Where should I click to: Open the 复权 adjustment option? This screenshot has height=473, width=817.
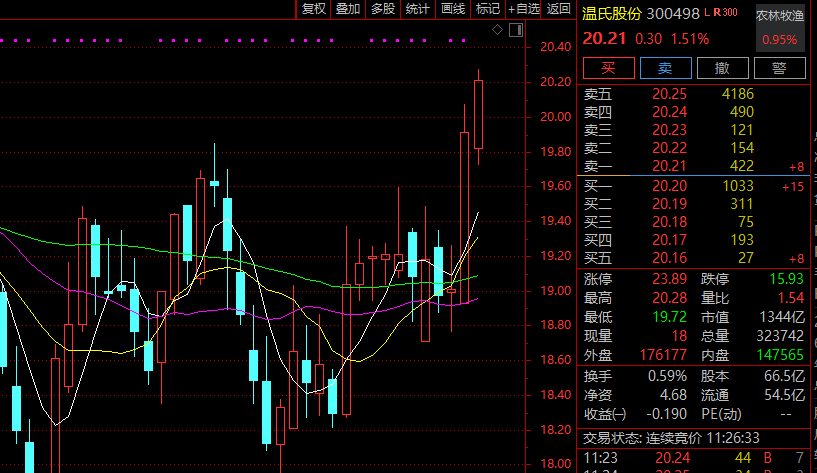[314, 9]
